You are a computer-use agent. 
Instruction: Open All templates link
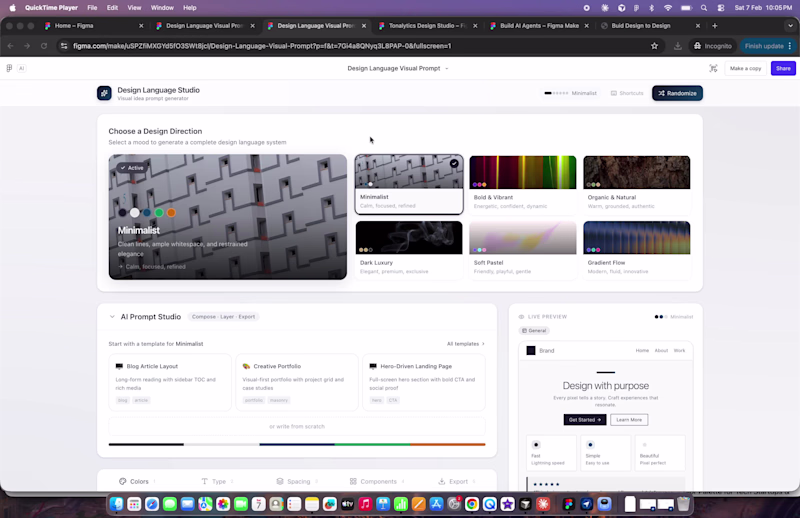point(466,344)
